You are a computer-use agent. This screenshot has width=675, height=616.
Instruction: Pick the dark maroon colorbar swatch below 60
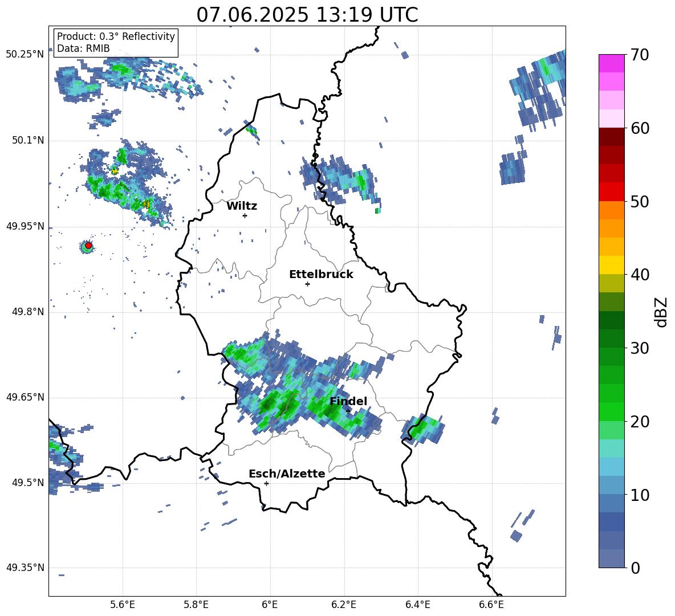tap(611, 137)
